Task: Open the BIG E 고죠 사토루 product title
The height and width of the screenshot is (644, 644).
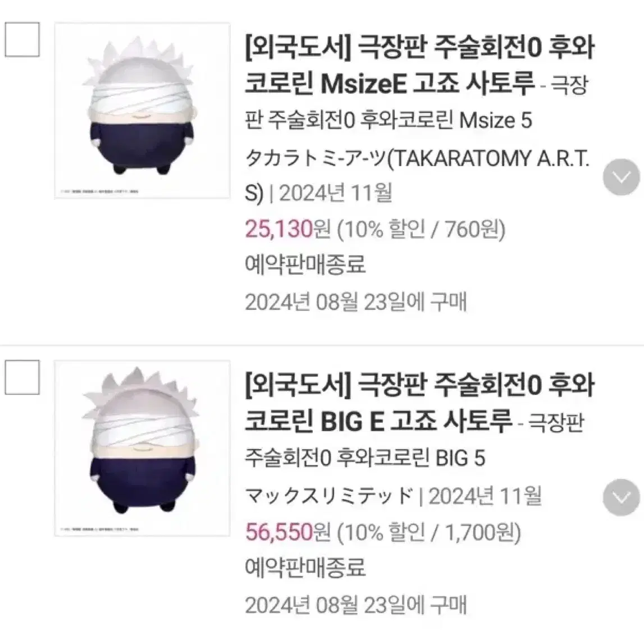Action: pos(420,403)
